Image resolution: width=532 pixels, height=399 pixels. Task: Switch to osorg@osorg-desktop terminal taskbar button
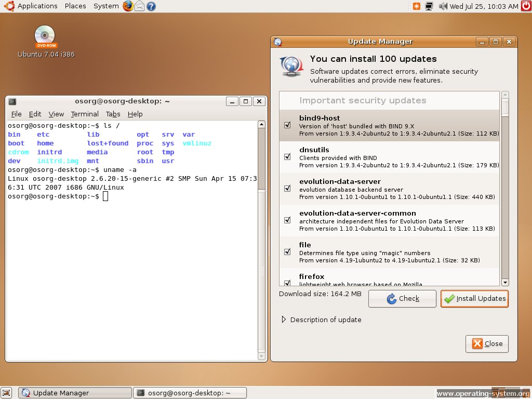click(190, 393)
